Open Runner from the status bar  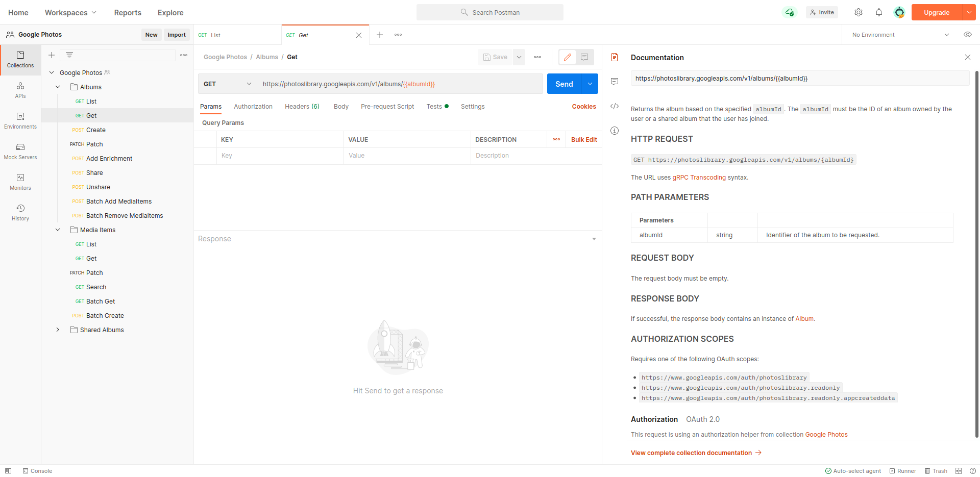click(x=903, y=471)
